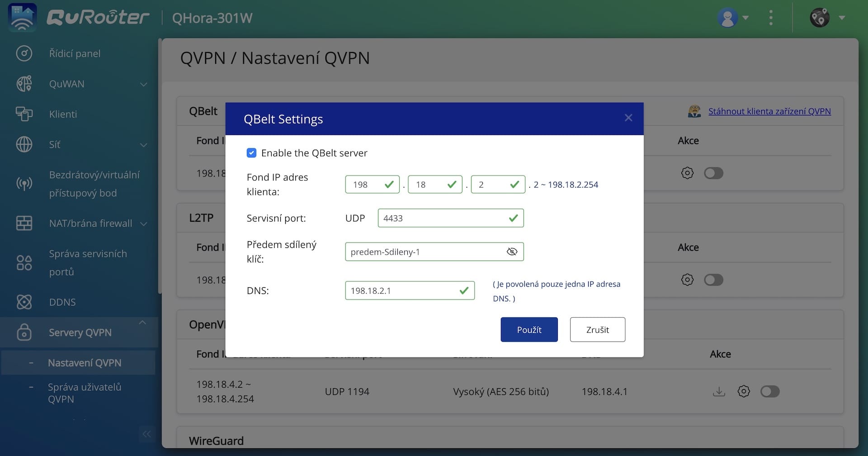This screenshot has height=456, width=868.
Task: Click the UDP service port field
Action: [443, 218]
